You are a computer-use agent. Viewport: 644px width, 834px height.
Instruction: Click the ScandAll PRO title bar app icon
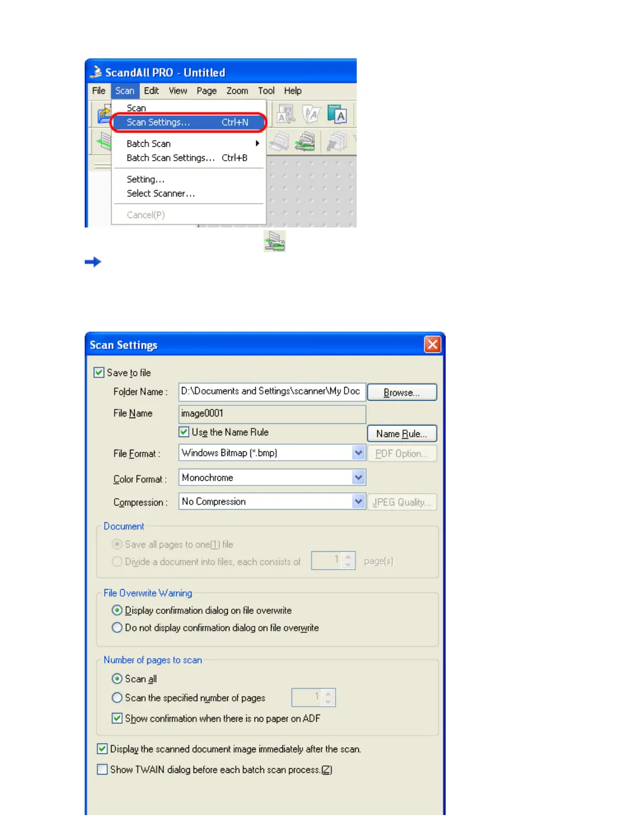[x=96, y=72]
